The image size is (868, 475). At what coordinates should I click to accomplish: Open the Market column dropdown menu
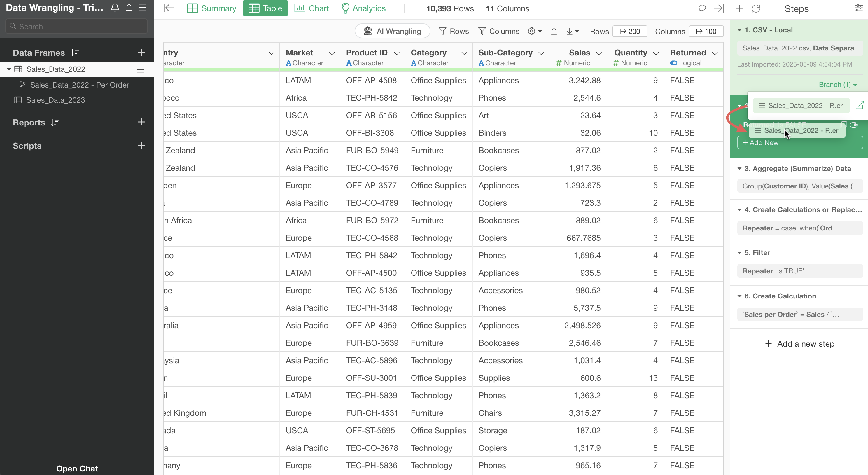[332, 53]
